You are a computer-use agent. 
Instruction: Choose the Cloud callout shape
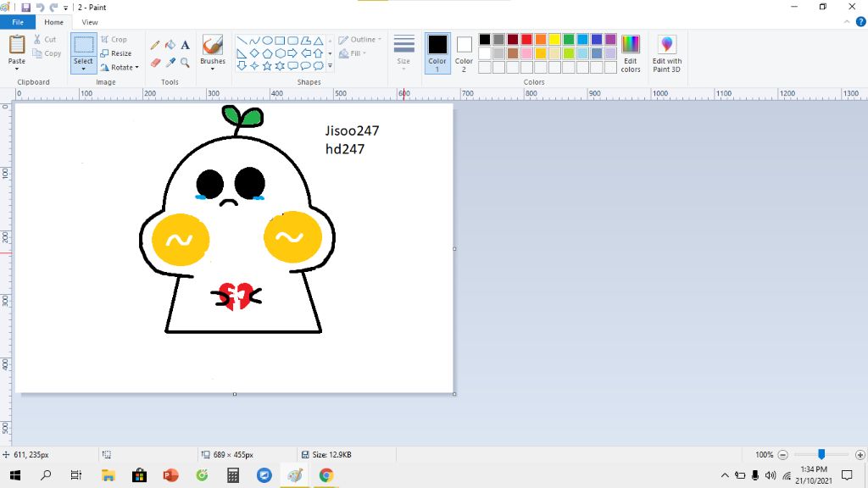point(319,66)
